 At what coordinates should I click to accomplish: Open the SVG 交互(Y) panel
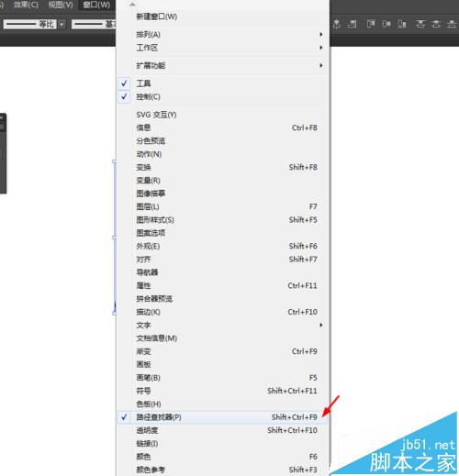pyautogui.click(x=223, y=115)
